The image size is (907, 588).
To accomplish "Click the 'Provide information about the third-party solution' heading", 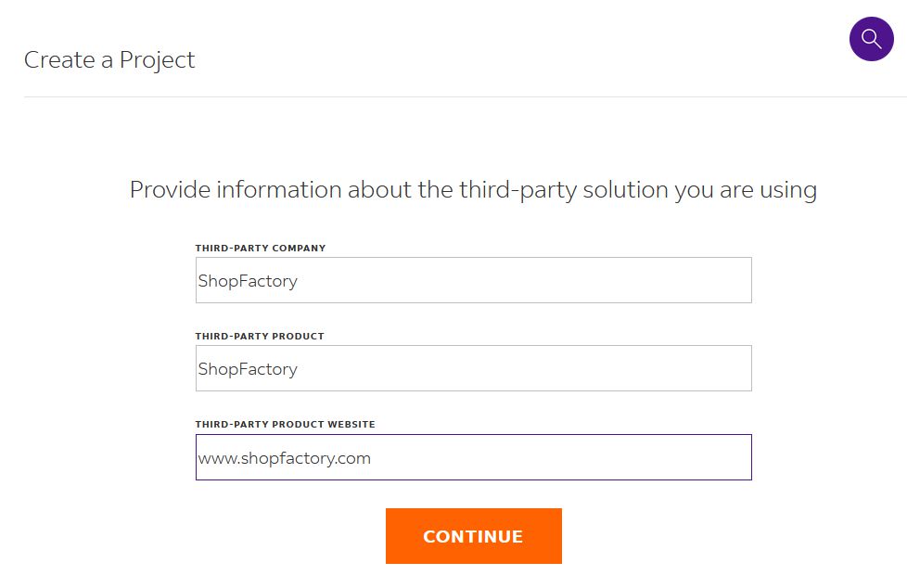I will [473, 190].
